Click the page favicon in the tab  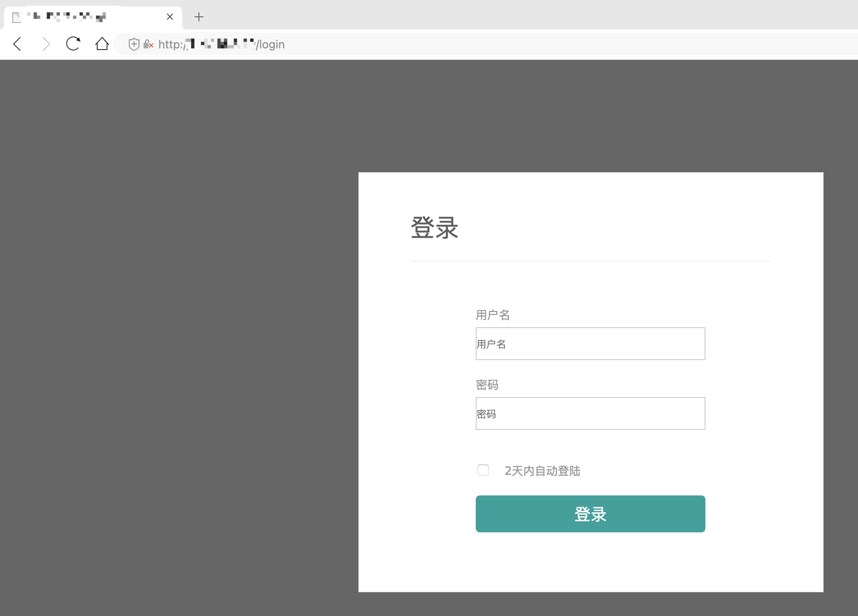click(16, 17)
